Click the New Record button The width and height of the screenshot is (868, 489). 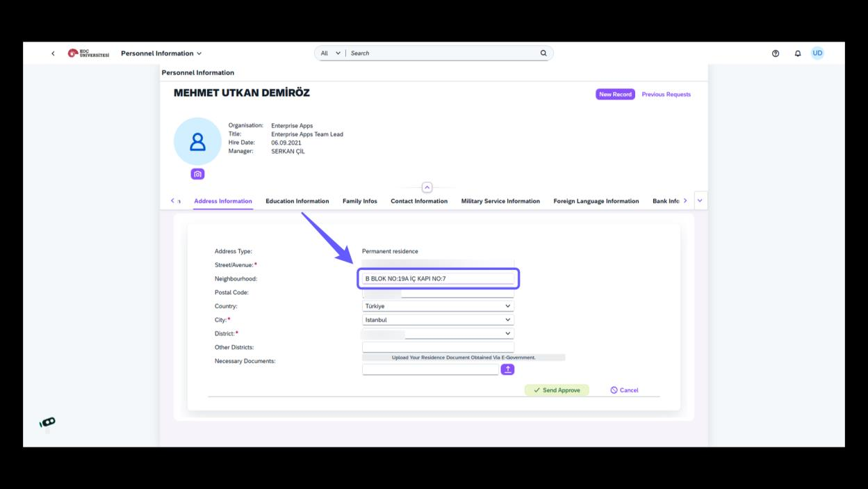(x=615, y=95)
